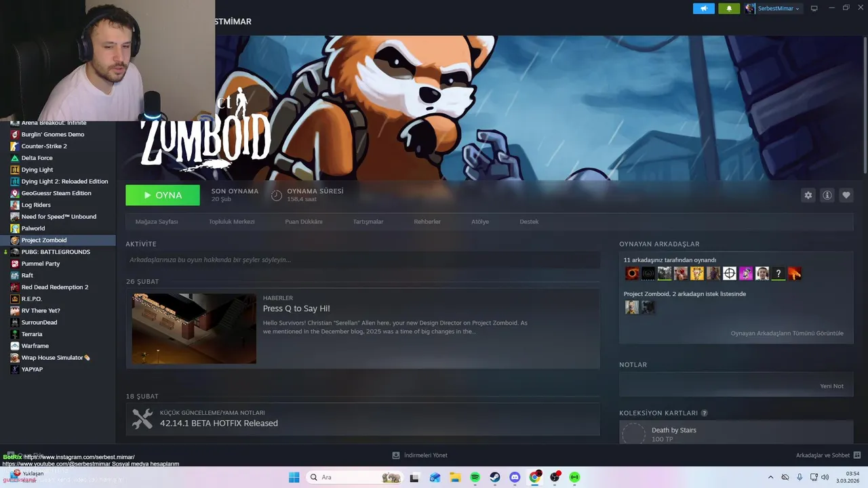Click the first friend avatar who played
868x488 pixels.
click(631, 274)
